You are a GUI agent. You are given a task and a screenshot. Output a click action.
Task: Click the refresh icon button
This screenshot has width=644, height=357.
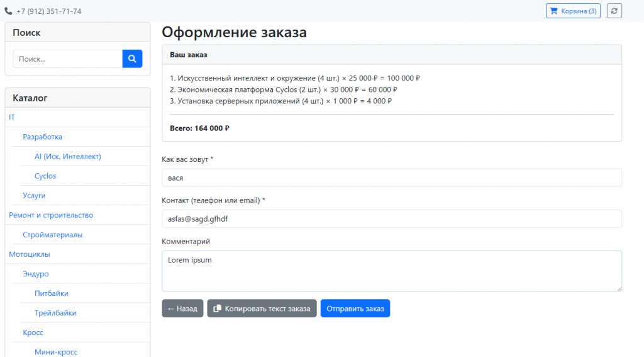(x=614, y=11)
